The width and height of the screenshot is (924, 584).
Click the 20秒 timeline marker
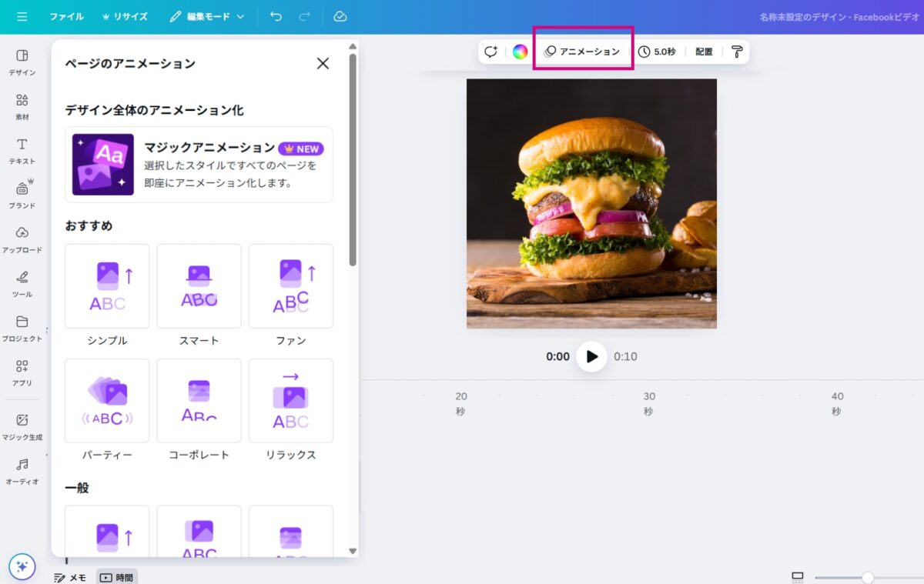460,404
